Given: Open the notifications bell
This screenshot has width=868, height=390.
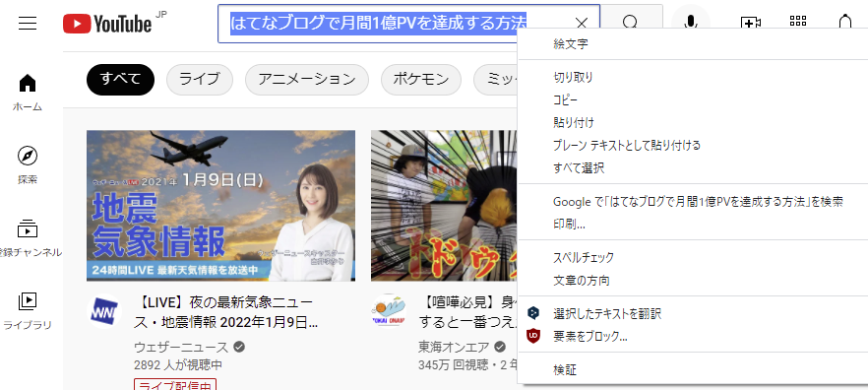Looking at the screenshot, I should point(844,22).
